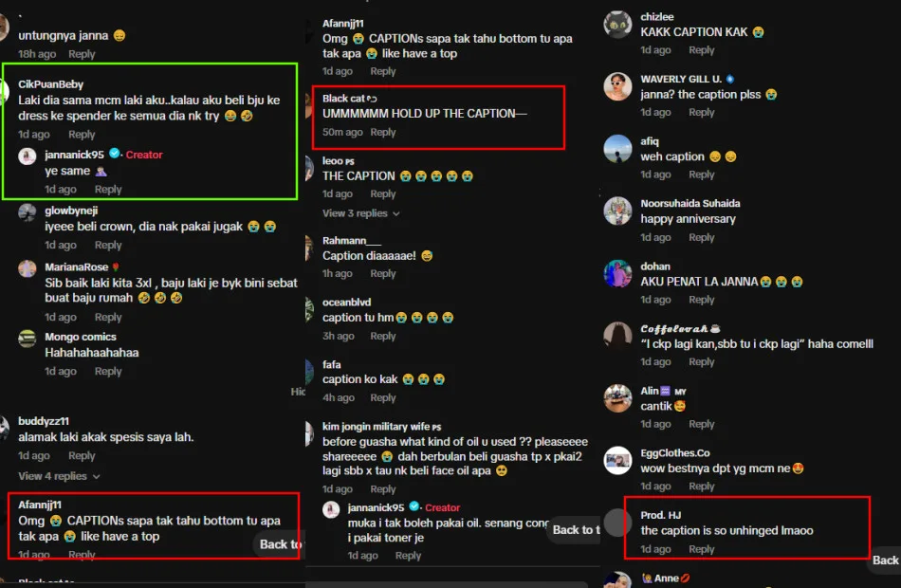The image size is (901, 588).
Task: Reply to Black cat's caption comment
Action: (383, 132)
